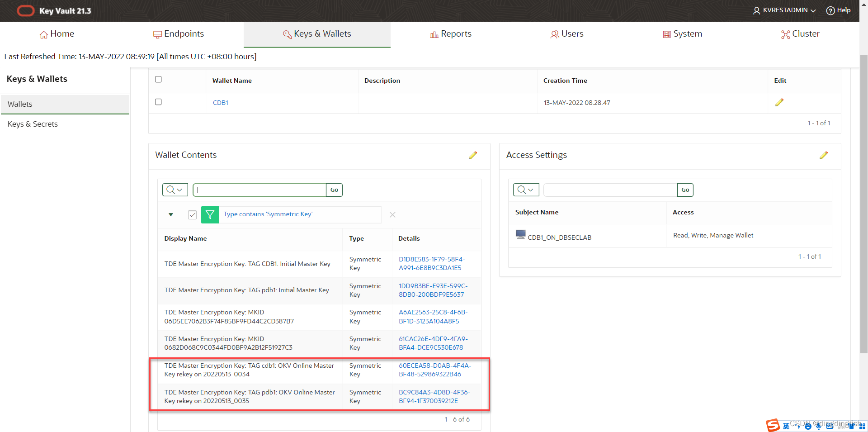Collapse the filter disclosure triangle
Screen dimensions: 868x432
coord(171,215)
